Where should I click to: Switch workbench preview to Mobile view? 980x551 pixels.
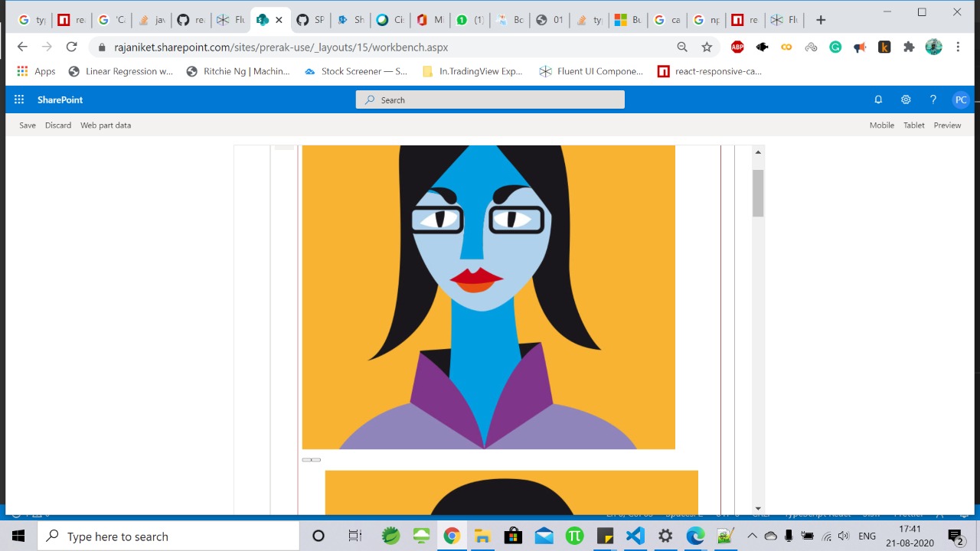pos(881,125)
